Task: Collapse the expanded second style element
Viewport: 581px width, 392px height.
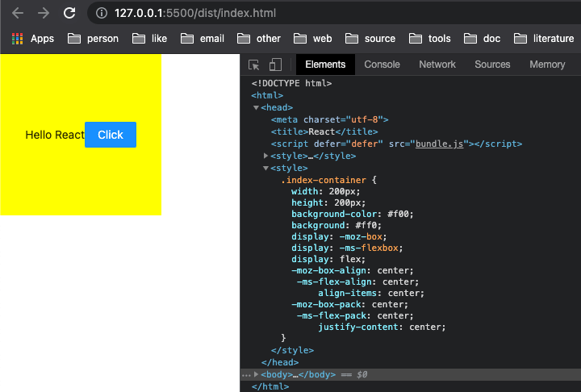Action: [265, 169]
